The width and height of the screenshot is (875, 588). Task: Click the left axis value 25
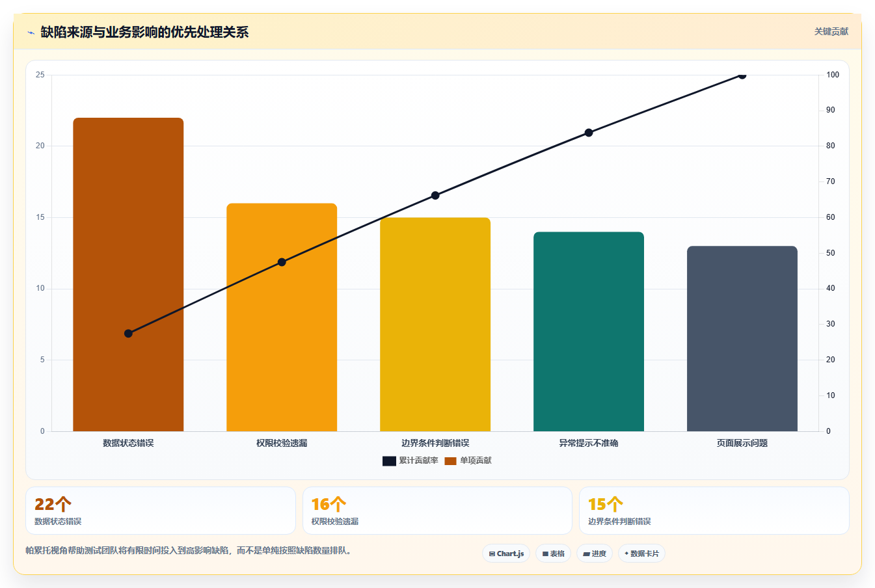coord(40,75)
